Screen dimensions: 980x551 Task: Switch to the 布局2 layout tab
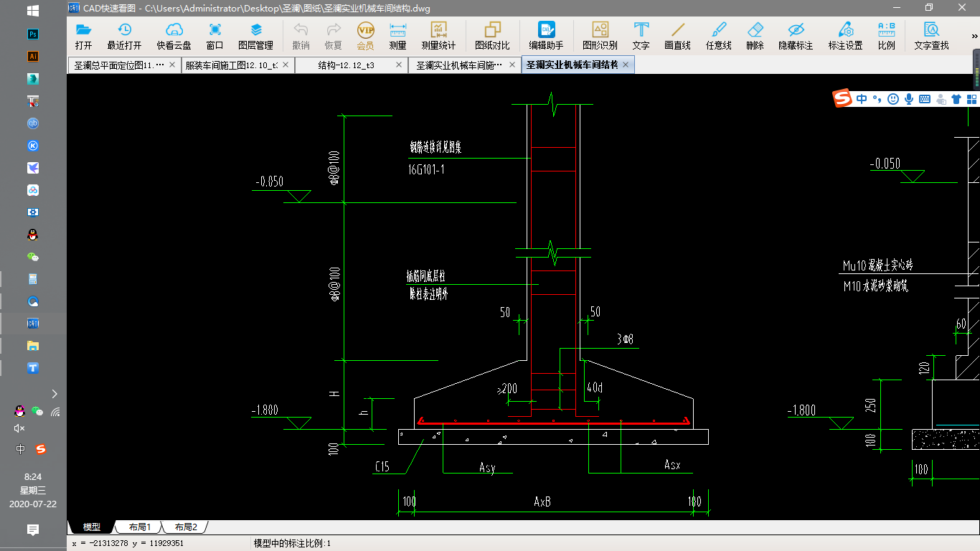(x=185, y=527)
